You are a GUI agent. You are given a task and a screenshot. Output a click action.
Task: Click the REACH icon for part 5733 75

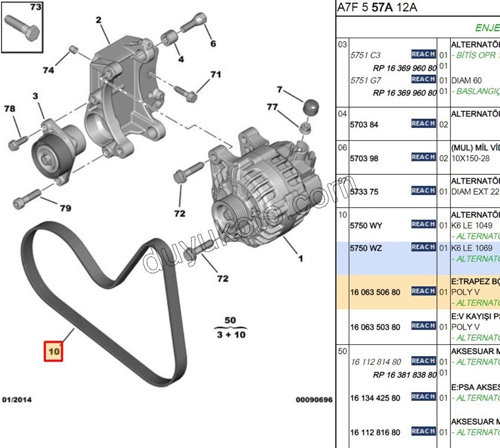click(x=422, y=191)
